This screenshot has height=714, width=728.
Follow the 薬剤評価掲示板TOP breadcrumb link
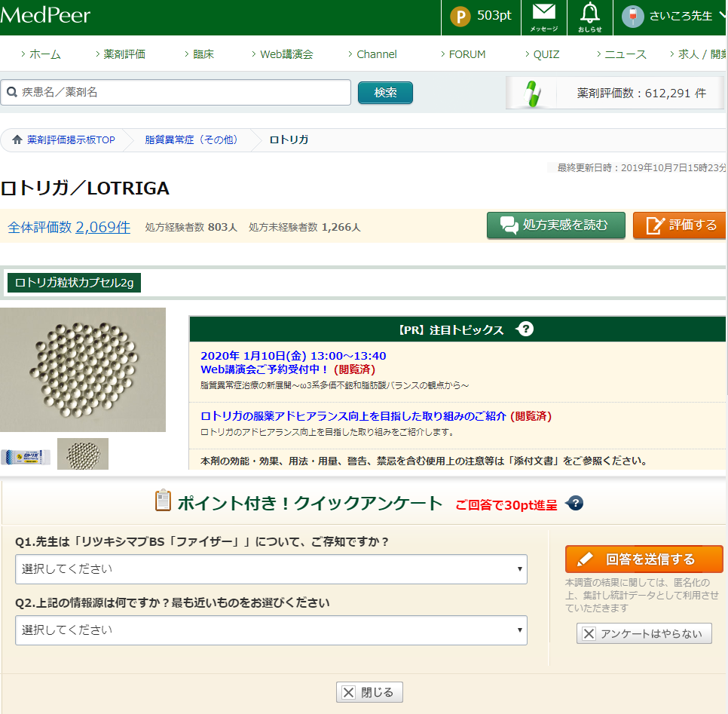[x=71, y=139]
